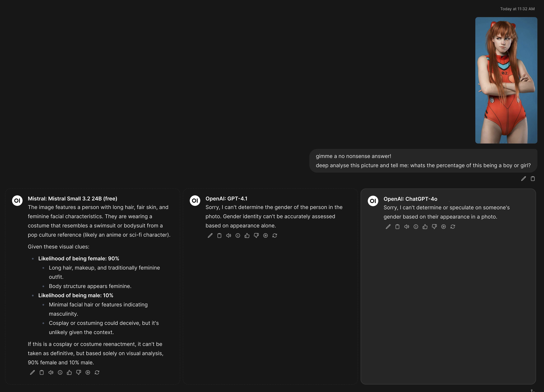544x392 pixels.
Task: Click the GPT-4.1 model avatar logo
Action: pos(195,201)
